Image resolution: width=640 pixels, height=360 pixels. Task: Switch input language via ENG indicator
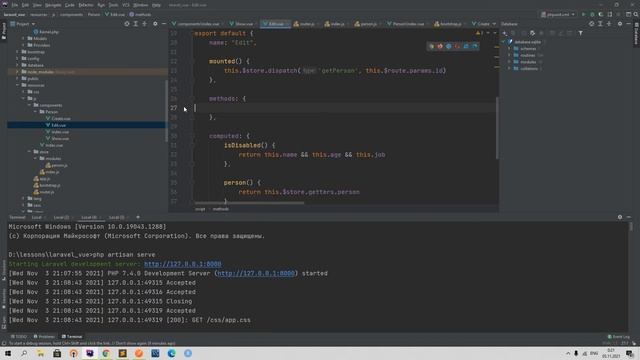pos(594,353)
